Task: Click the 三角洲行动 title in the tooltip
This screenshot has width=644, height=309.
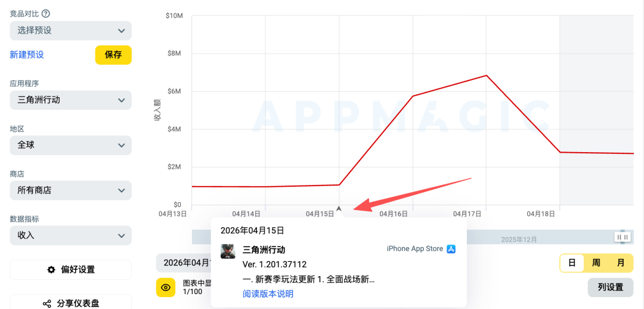Action: pyautogui.click(x=264, y=249)
